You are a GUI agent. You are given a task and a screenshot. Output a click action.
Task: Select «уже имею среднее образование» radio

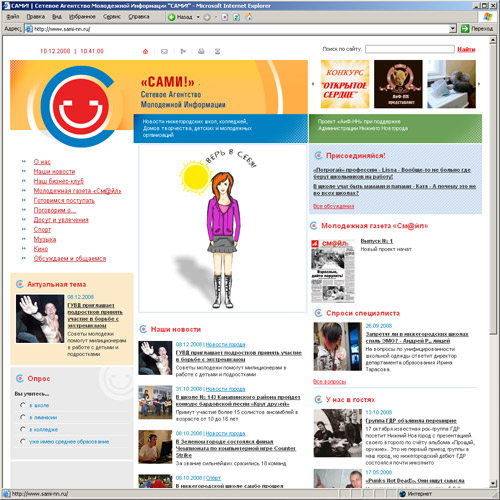click(x=23, y=441)
